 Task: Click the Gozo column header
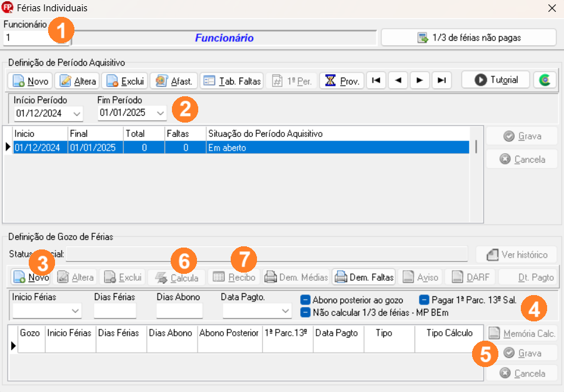click(31, 333)
